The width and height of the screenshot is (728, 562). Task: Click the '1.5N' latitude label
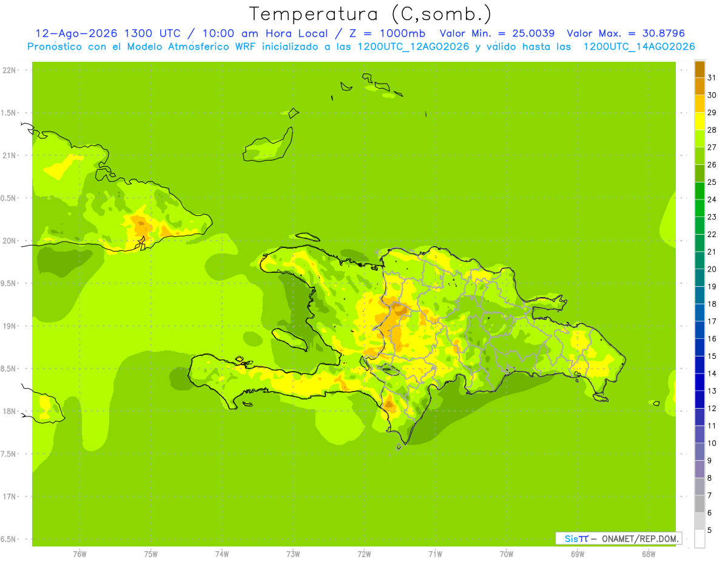coord(9,113)
